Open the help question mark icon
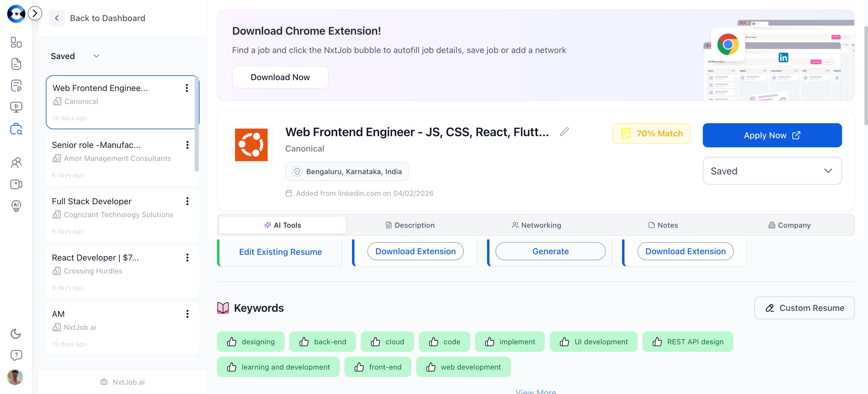Image resolution: width=868 pixels, height=394 pixels. 16,355
